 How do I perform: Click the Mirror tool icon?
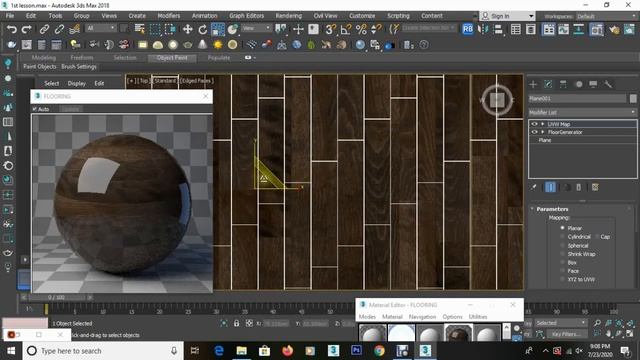click(483, 29)
